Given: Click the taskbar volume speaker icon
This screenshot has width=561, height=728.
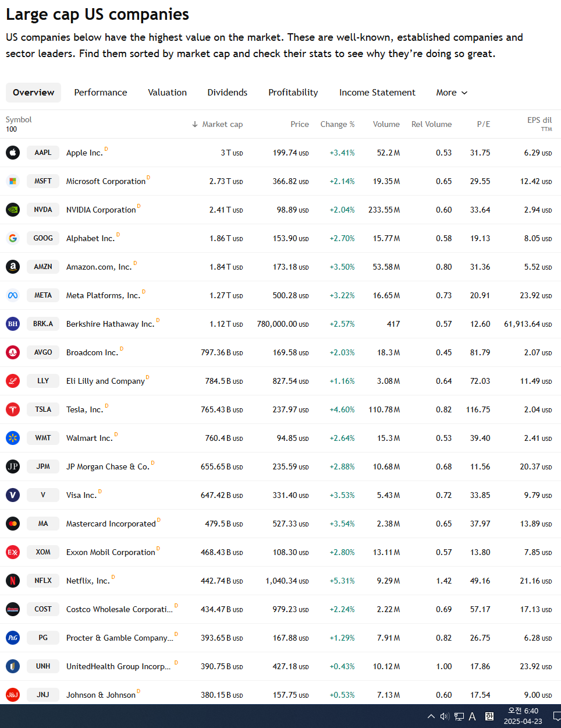Looking at the screenshot, I should point(445,716).
